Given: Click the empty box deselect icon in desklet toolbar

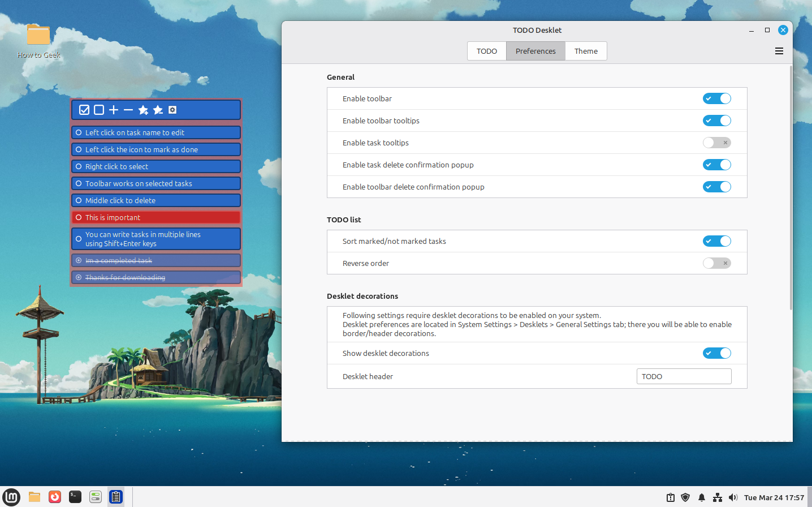Looking at the screenshot, I should point(99,110).
